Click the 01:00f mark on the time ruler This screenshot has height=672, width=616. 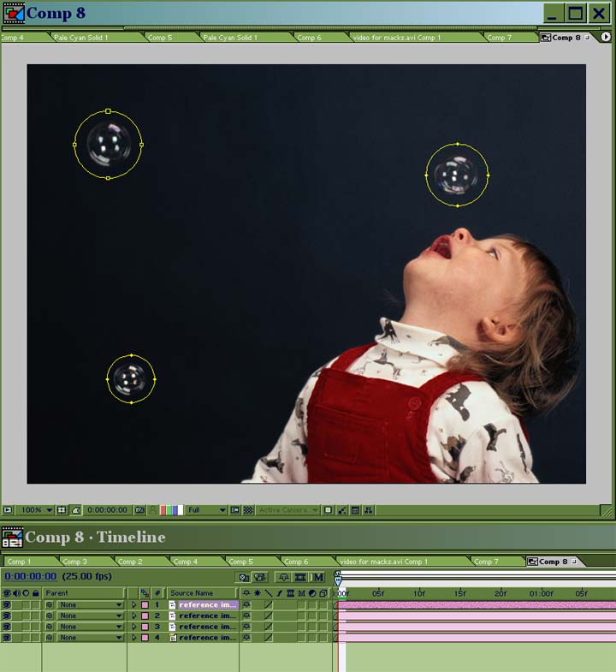[x=541, y=593]
